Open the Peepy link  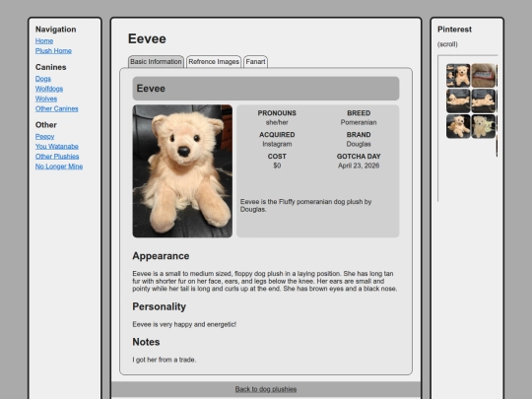coord(44,136)
